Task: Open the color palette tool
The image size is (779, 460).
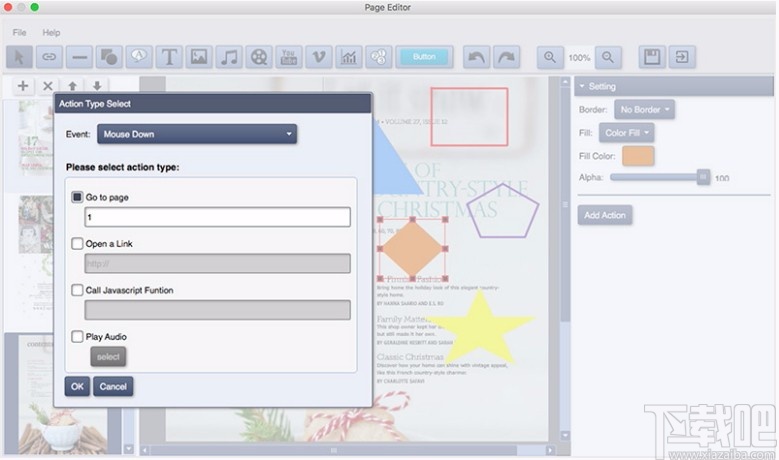Action: click(379, 57)
